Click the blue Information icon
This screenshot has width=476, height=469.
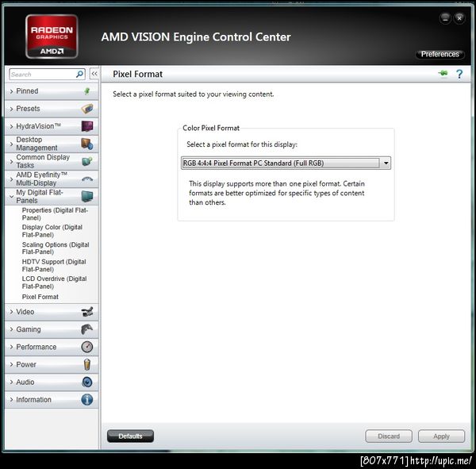pos(87,399)
